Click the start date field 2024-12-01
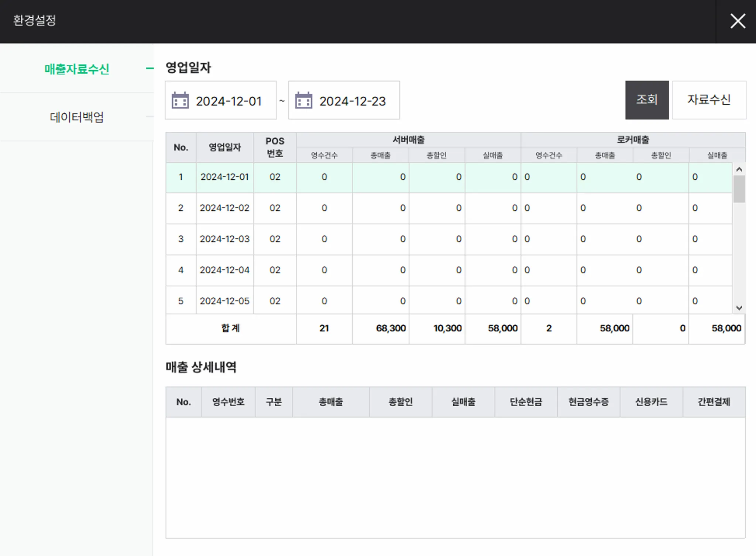The width and height of the screenshot is (756, 556). 228,101
